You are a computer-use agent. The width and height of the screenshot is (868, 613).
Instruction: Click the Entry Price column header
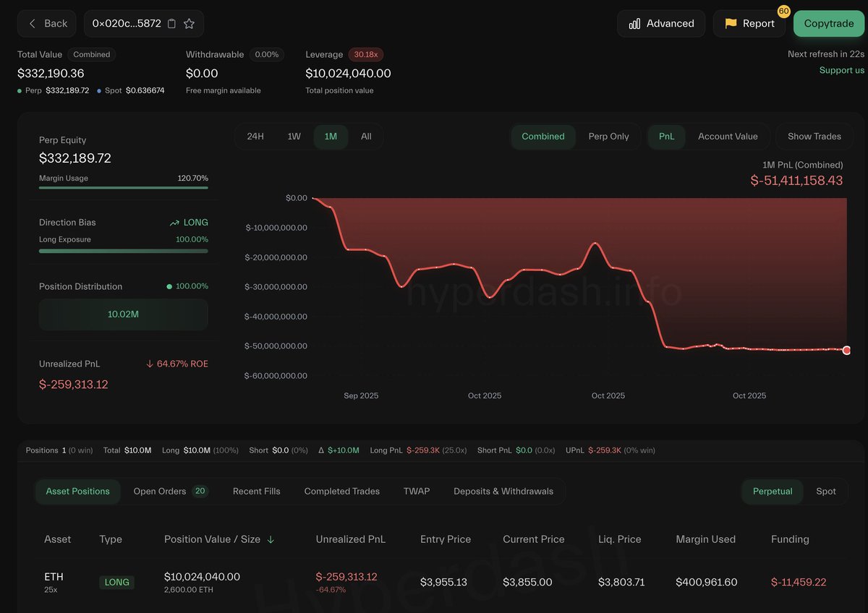tap(446, 539)
